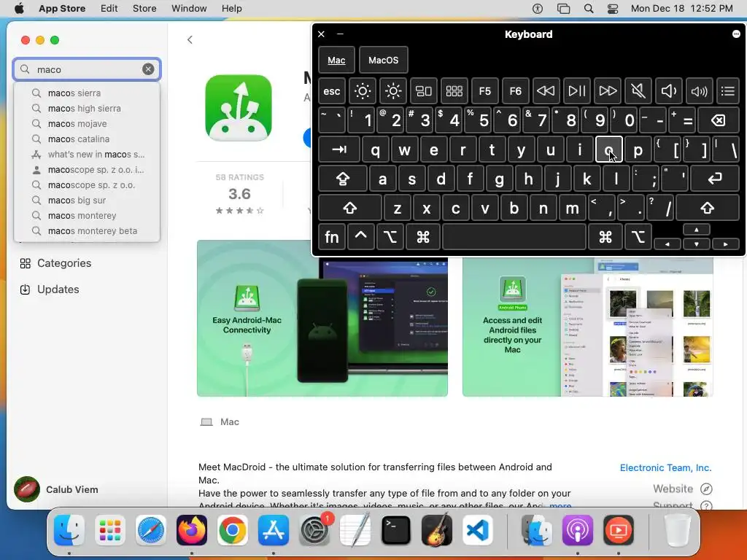The image size is (747, 560).
Task: Toggle the left command key
Action: (422, 237)
